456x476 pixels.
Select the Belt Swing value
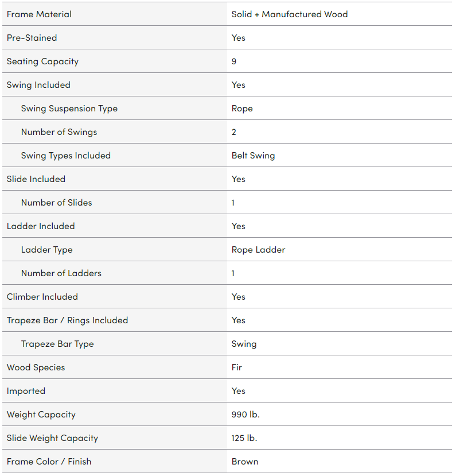253,156
